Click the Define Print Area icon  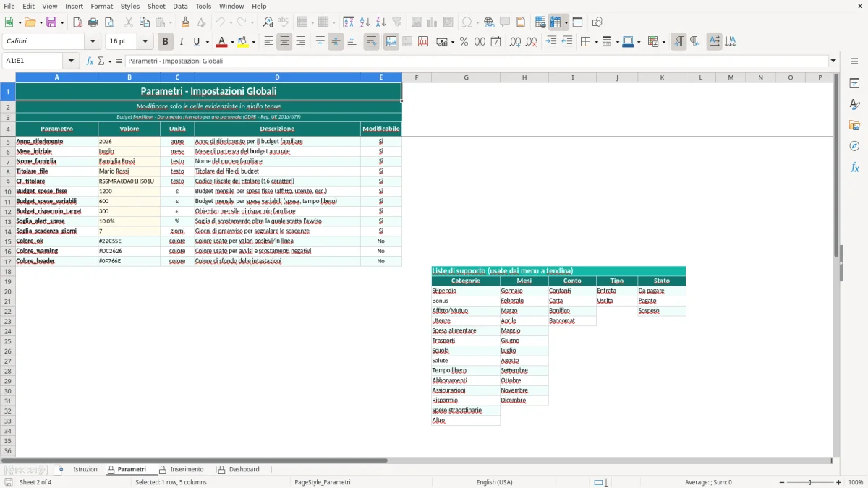click(540, 22)
